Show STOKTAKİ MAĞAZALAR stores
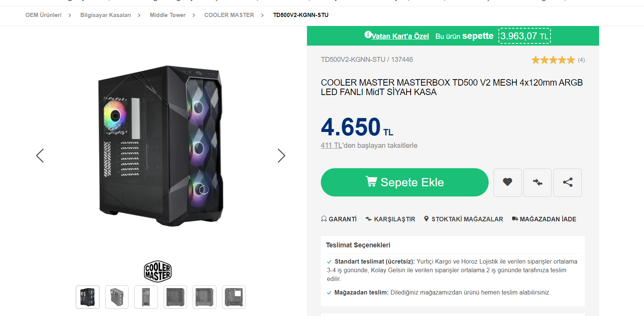This screenshot has width=644, height=316. [x=464, y=219]
